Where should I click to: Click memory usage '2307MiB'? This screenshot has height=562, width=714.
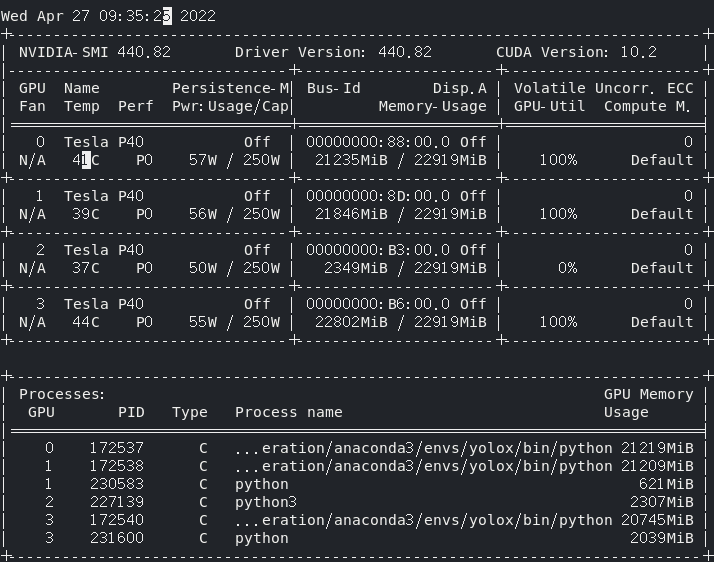(x=662, y=502)
